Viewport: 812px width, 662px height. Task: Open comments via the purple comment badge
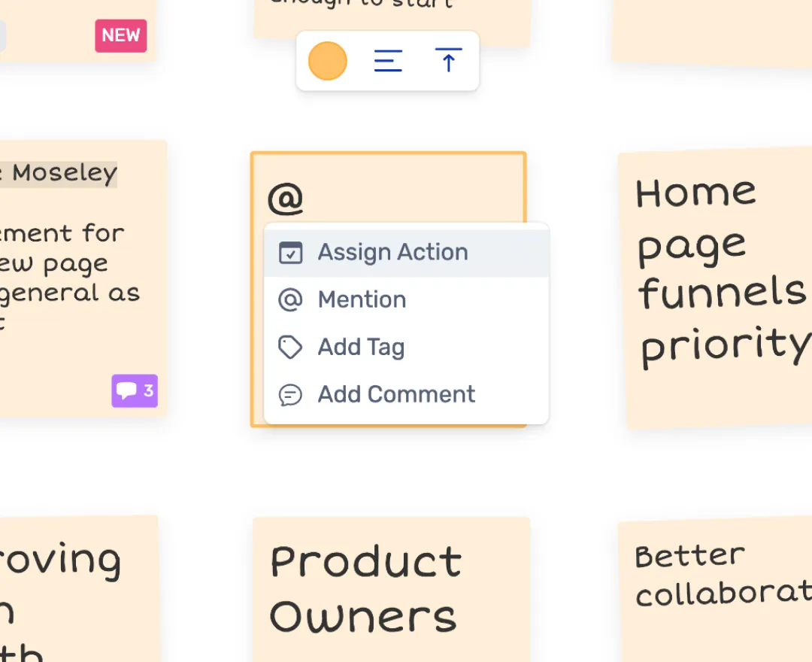pyautogui.click(x=134, y=391)
